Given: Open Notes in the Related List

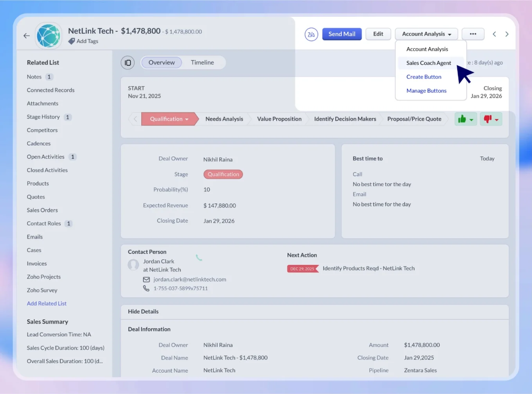Looking at the screenshot, I should [34, 77].
